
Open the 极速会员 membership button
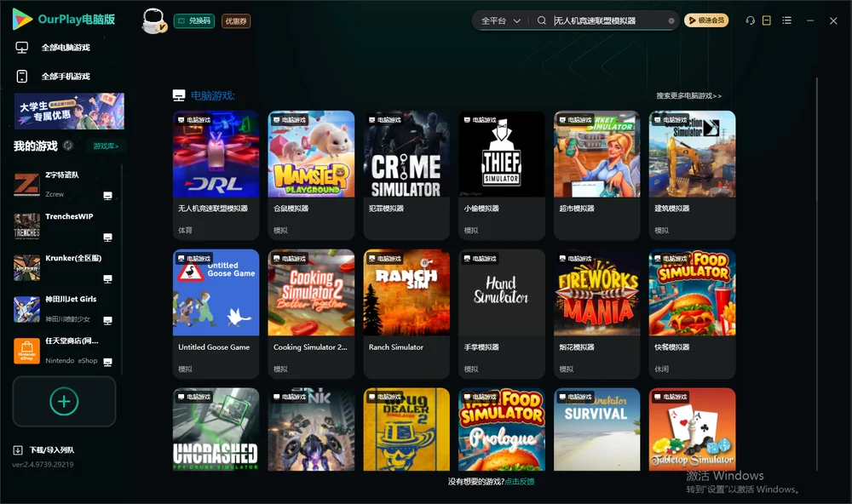705,20
